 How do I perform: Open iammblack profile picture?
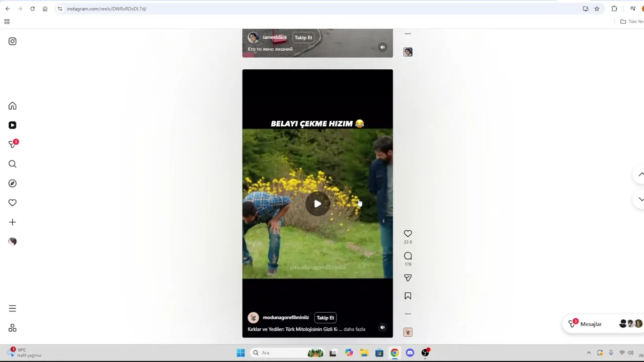click(253, 38)
